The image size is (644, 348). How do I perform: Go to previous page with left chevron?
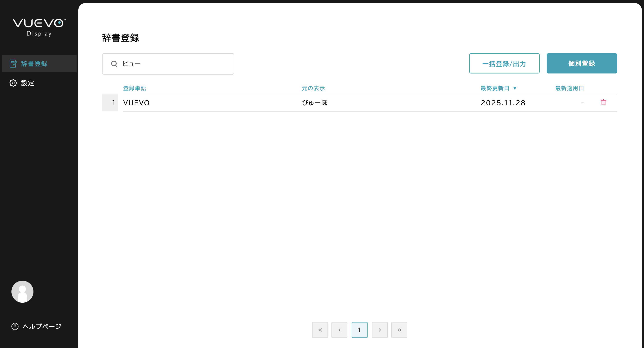[339, 330]
